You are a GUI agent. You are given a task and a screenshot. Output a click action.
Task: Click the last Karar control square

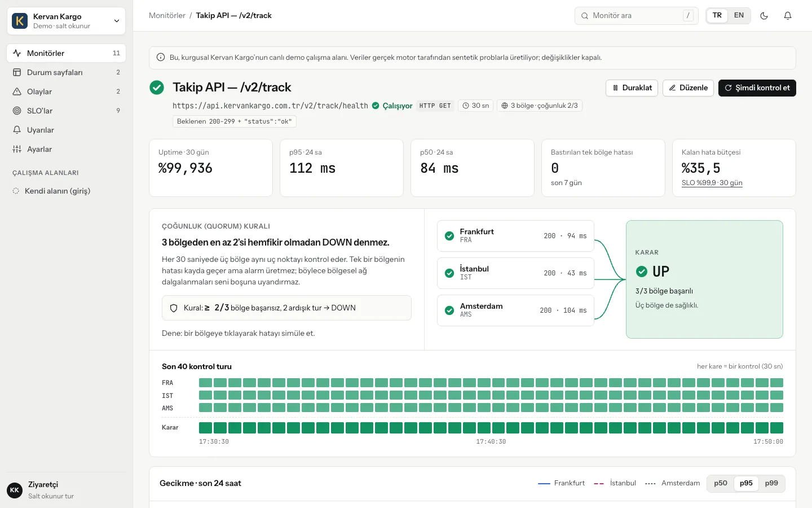777,428
